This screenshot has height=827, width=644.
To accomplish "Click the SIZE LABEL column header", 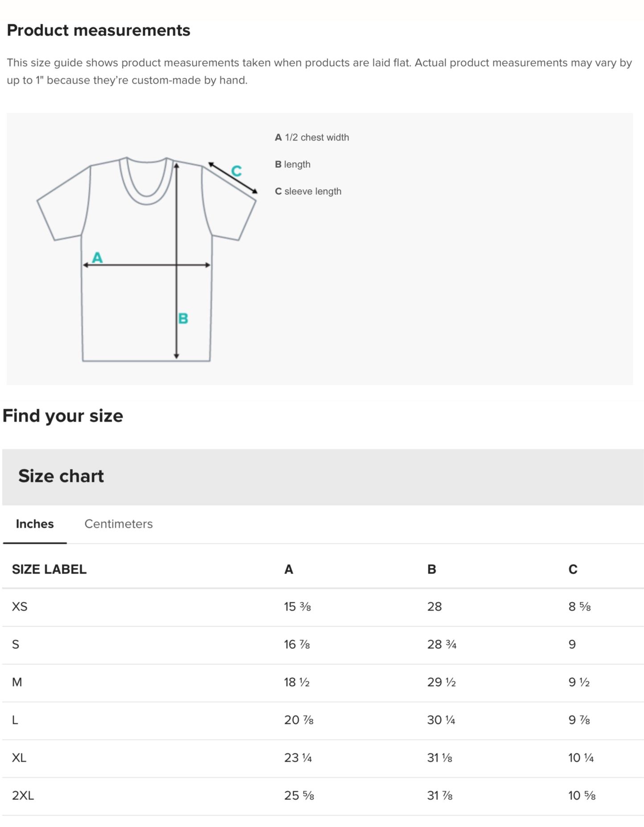I will point(49,569).
